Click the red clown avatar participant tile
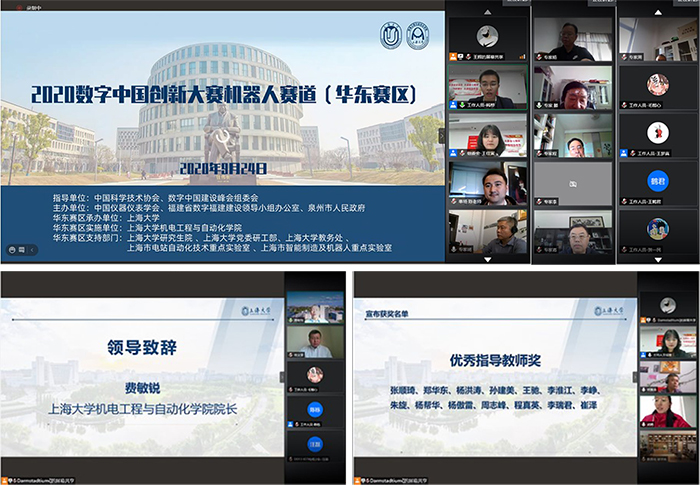 [659, 134]
